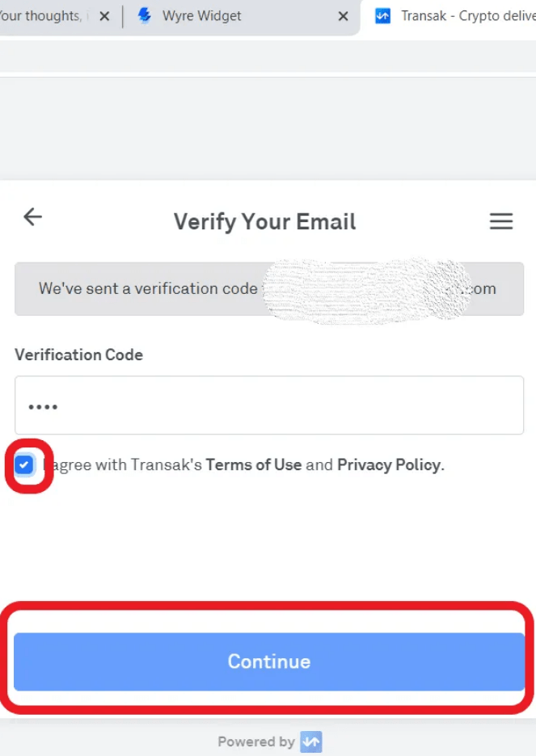Open the hamburger menu
Image resolution: width=536 pixels, height=756 pixels.
pos(501,221)
